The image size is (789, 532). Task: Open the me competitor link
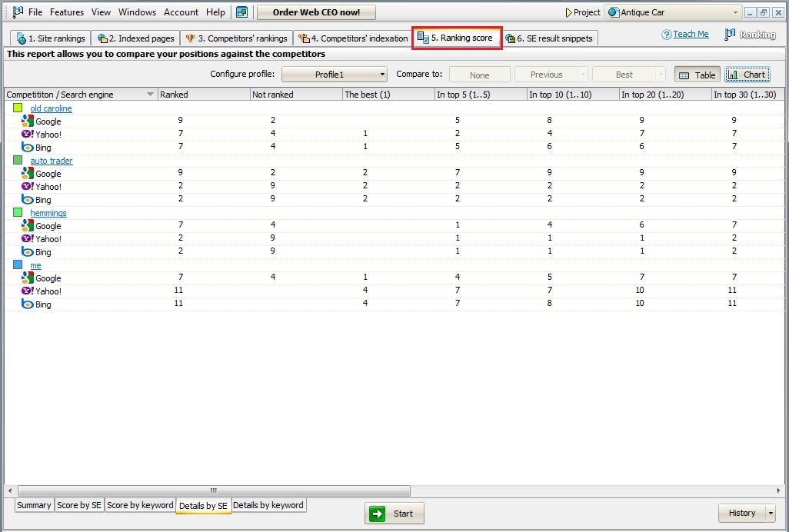click(x=35, y=265)
